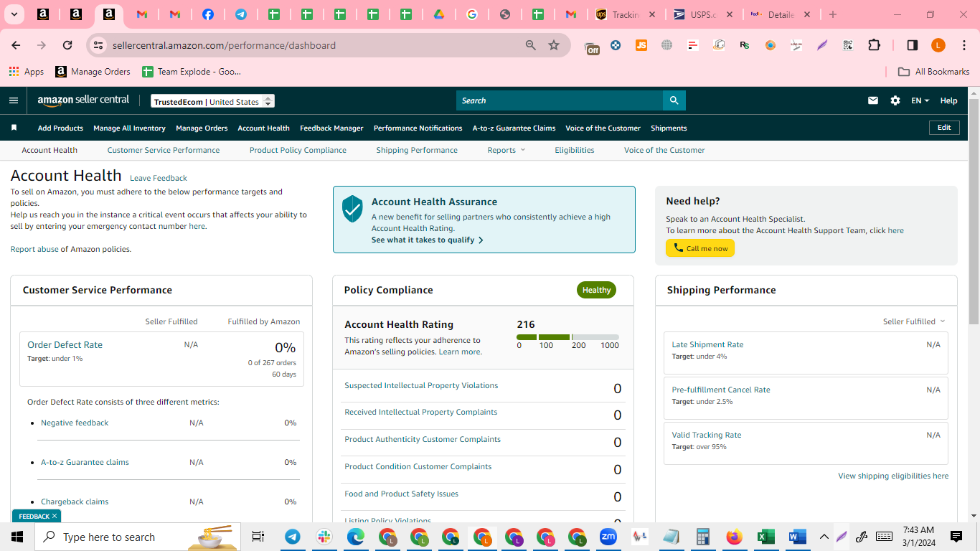
Task: Open the Help link in the header
Action: pos(948,100)
